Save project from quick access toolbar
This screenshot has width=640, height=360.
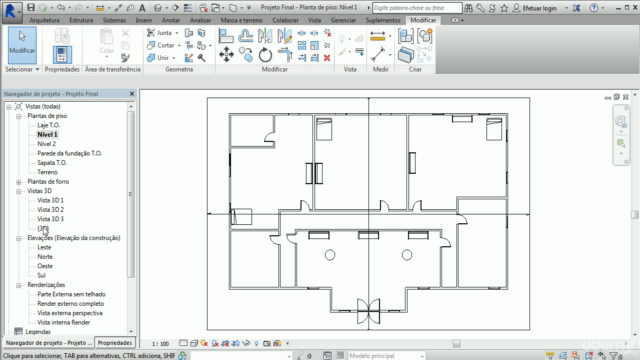31,8
